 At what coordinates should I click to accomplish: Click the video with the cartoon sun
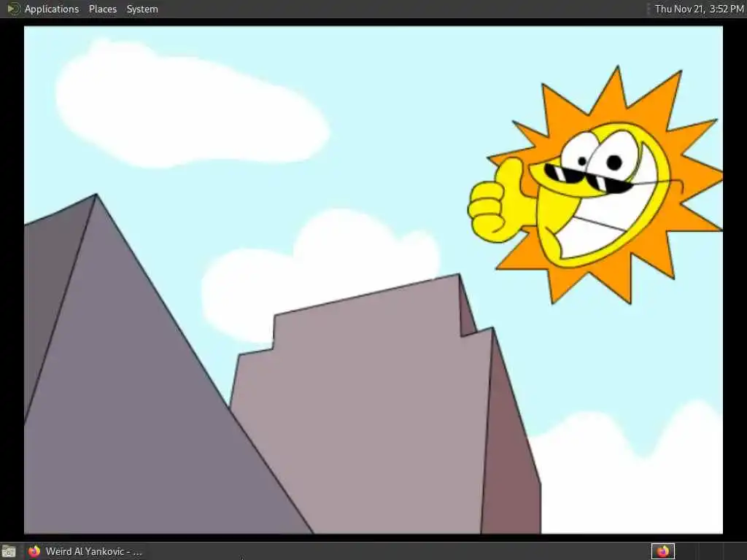tap(373, 280)
